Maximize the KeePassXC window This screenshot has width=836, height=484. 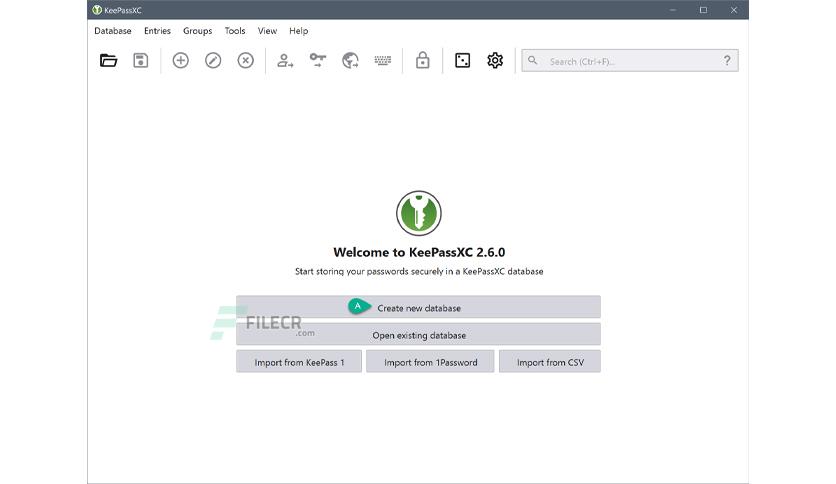(x=703, y=10)
